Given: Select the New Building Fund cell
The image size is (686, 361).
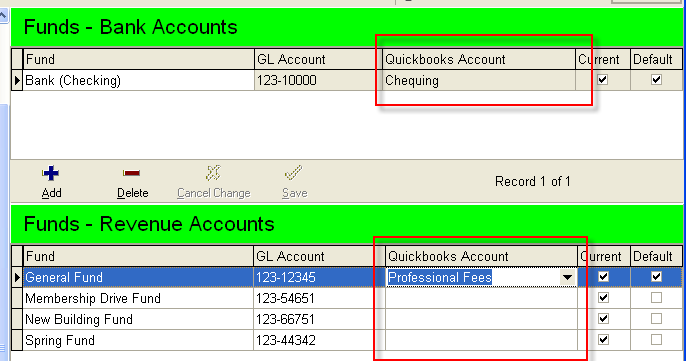Looking at the screenshot, I should pyautogui.click(x=138, y=319).
